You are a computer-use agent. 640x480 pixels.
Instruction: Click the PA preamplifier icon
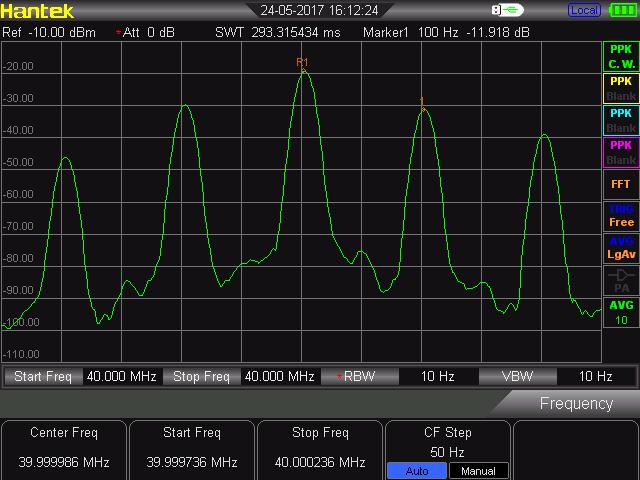(621, 280)
